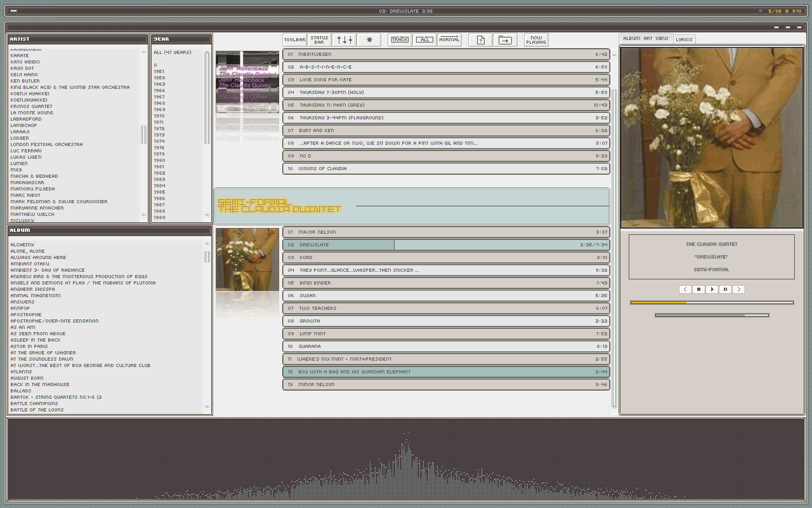Screen dimensions: 812x508
Task: Select album Alchemy
Action: (x=22, y=244)
